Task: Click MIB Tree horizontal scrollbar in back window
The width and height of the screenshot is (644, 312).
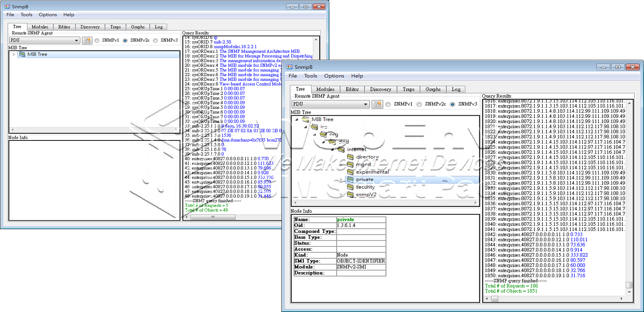Action: pyautogui.click(x=94, y=130)
